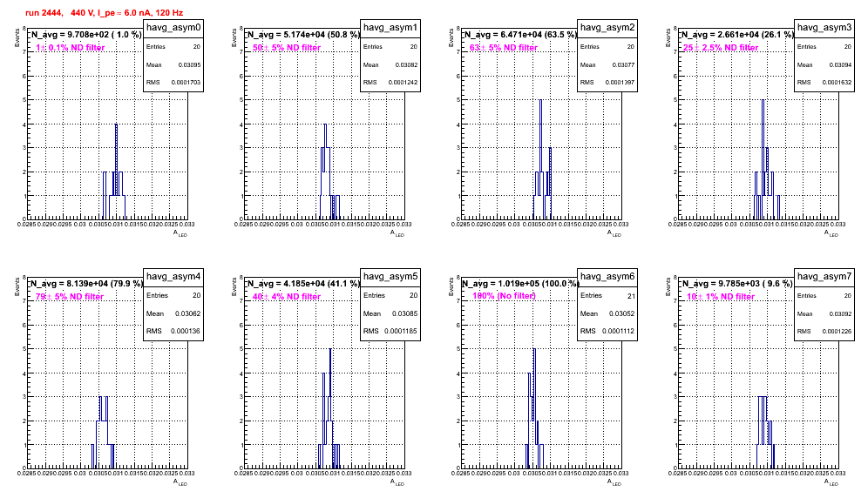Click Mean 0.03082 in havg_asym1 stats

(x=390, y=64)
